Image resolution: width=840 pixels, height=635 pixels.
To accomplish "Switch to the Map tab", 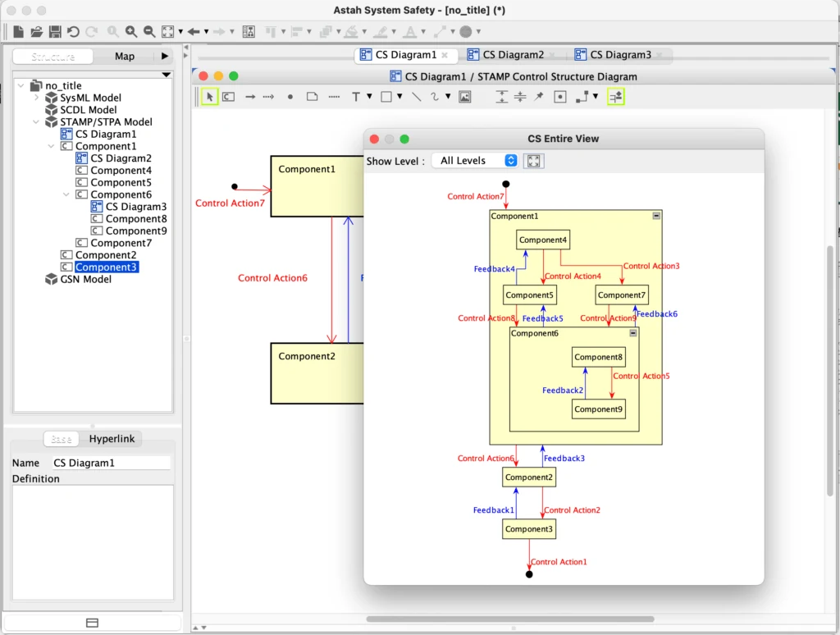I will pos(125,57).
